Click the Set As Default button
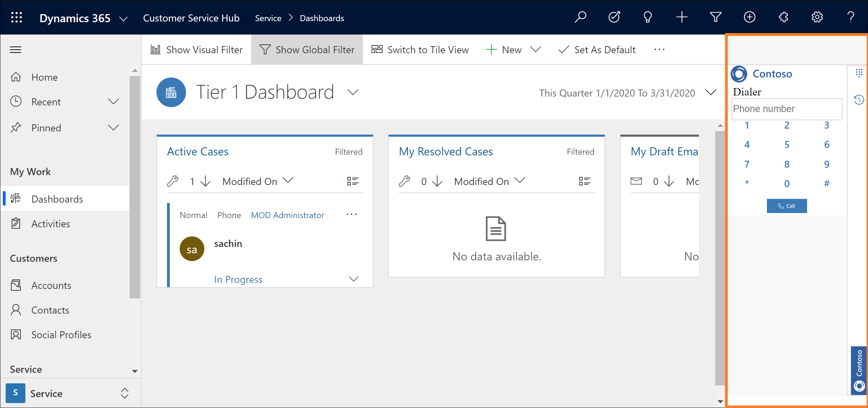Image resolution: width=868 pixels, height=408 pixels. pos(598,49)
